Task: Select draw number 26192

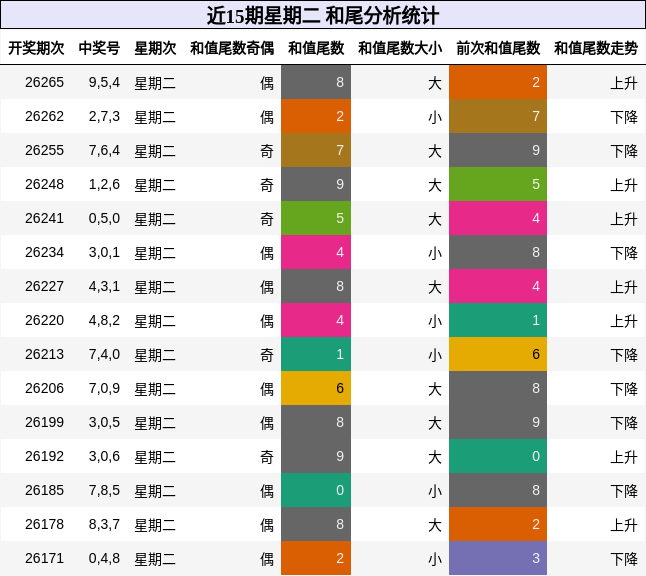Action: pos(44,457)
